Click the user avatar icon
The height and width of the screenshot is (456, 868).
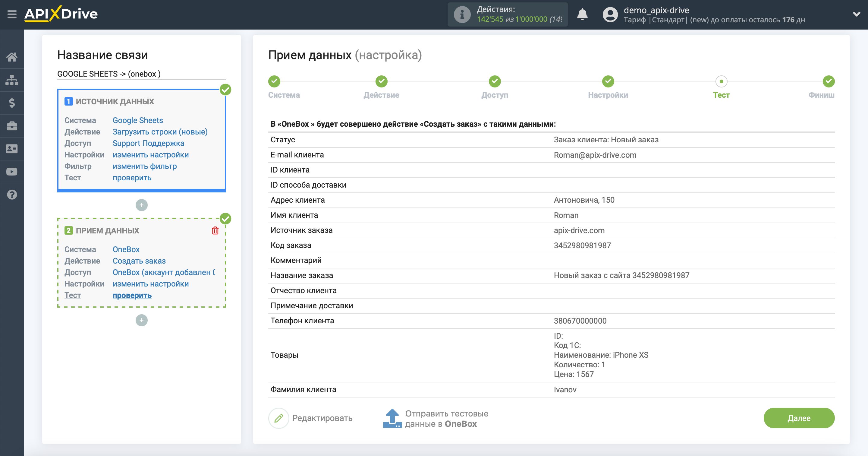(x=610, y=14)
